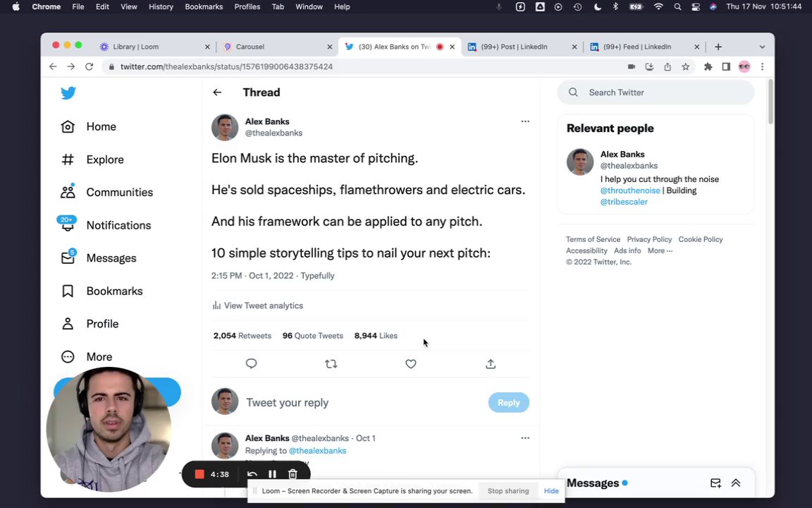The width and height of the screenshot is (812, 508).
Task: Like the tweet with the heart icon
Action: coord(411,364)
